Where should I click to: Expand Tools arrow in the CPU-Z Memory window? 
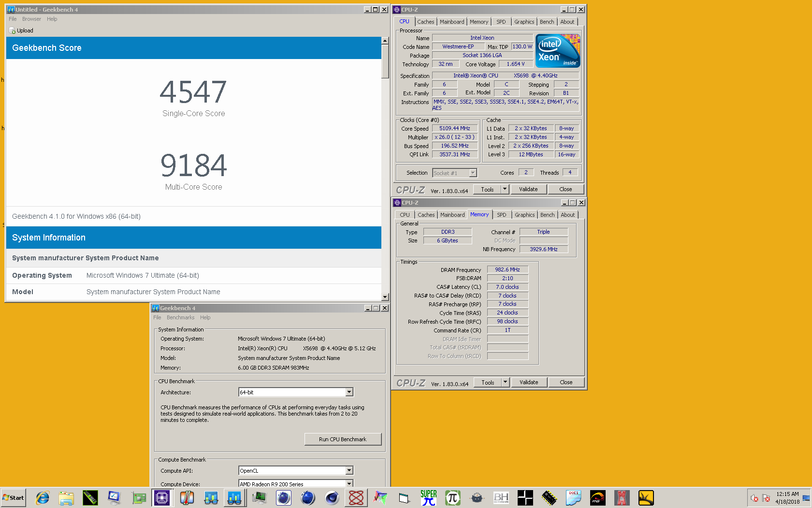coord(506,382)
